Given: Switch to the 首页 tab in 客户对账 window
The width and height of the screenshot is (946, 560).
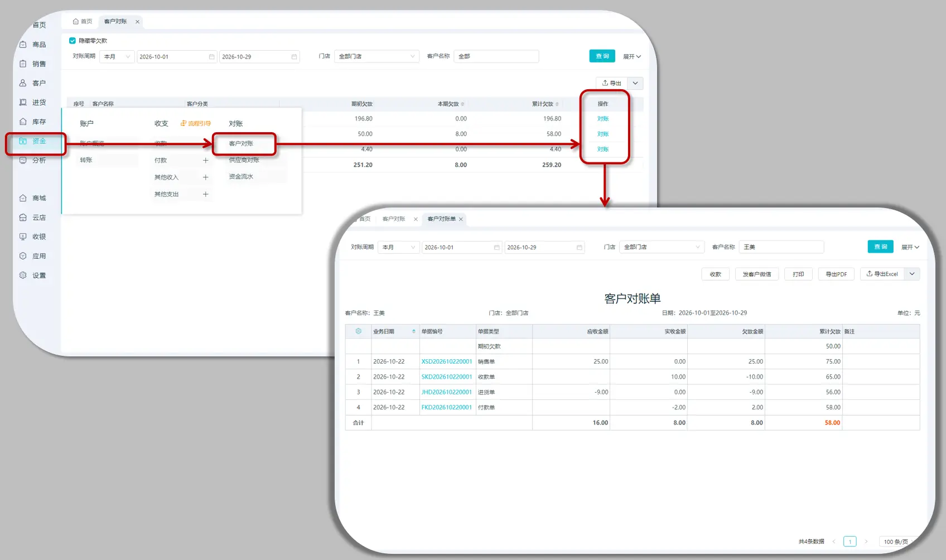Looking at the screenshot, I should pyautogui.click(x=83, y=21).
